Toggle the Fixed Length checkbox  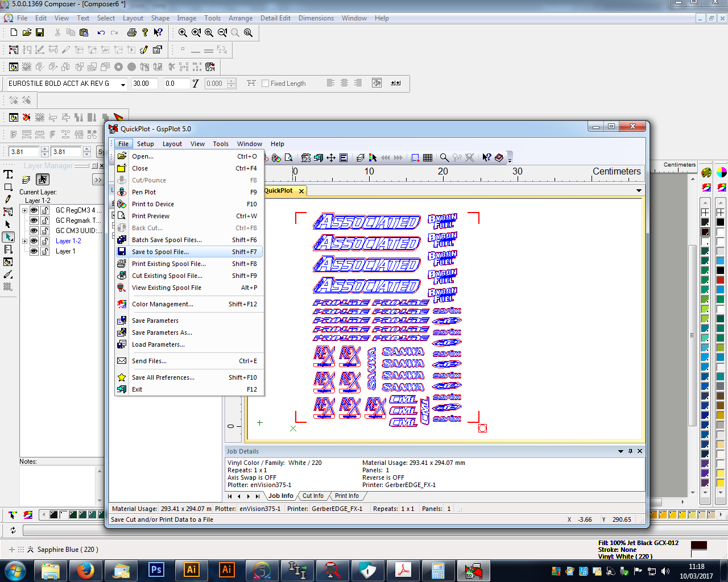[x=265, y=83]
